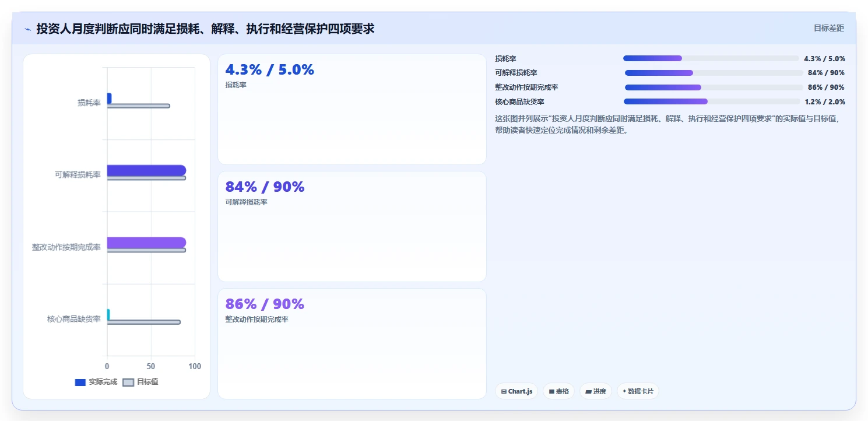The width and height of the screenshot is (868, 421).
Task: Toggle the 实际完成 legend swatch
Action: [80, 383]
